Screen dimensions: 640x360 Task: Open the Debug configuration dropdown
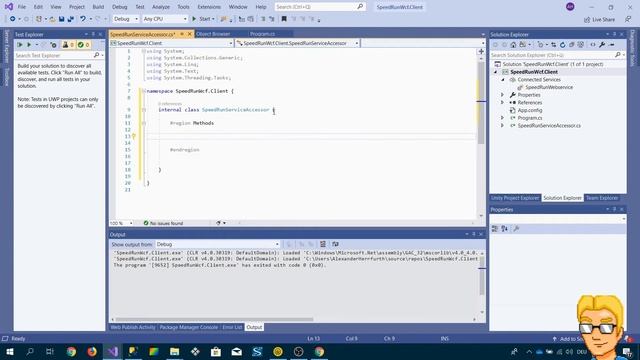click(126, 19)
